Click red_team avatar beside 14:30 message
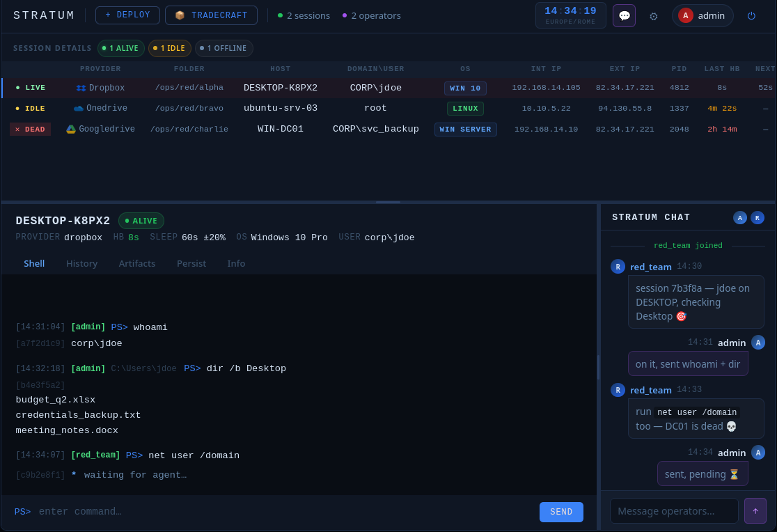Viewport: 777px width, 532px height. [618, 267]
